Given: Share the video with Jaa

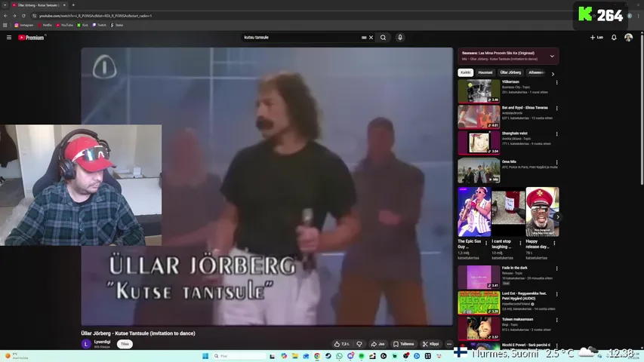Looking at the screenshot, I should (377, 344).
